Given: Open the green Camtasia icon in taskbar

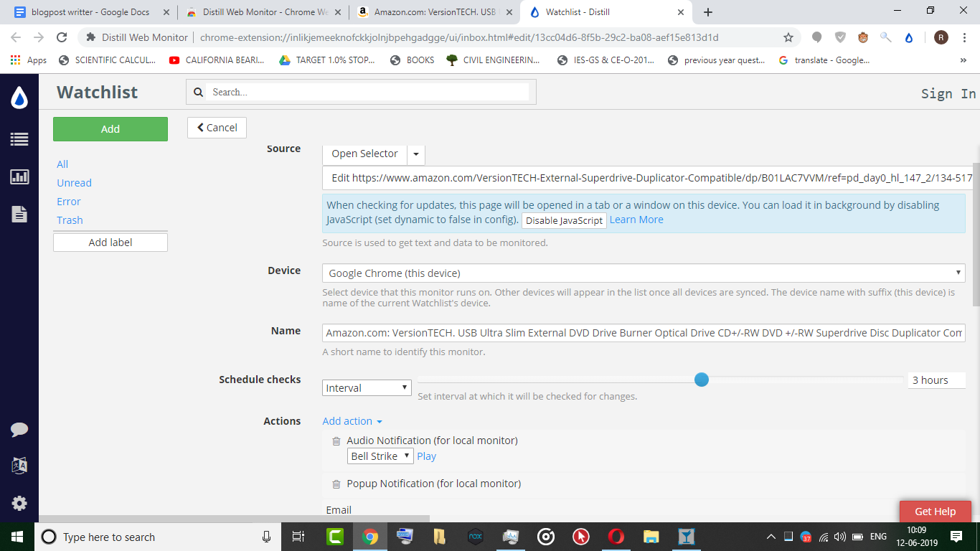Looking at the screenshot, I should pyautogui.click(x=334, y=537).
